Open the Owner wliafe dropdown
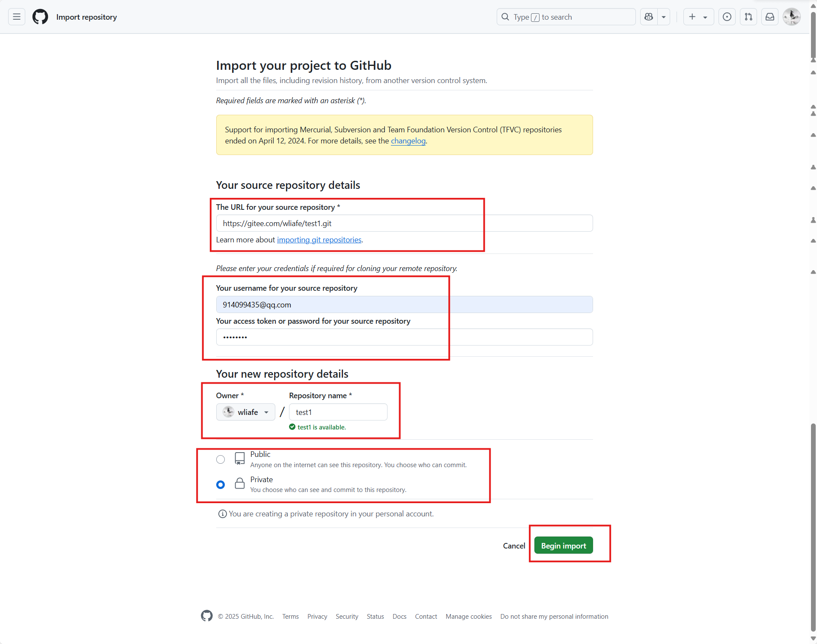This screenshot has height=644, width=817. click(x=246, y=412)
